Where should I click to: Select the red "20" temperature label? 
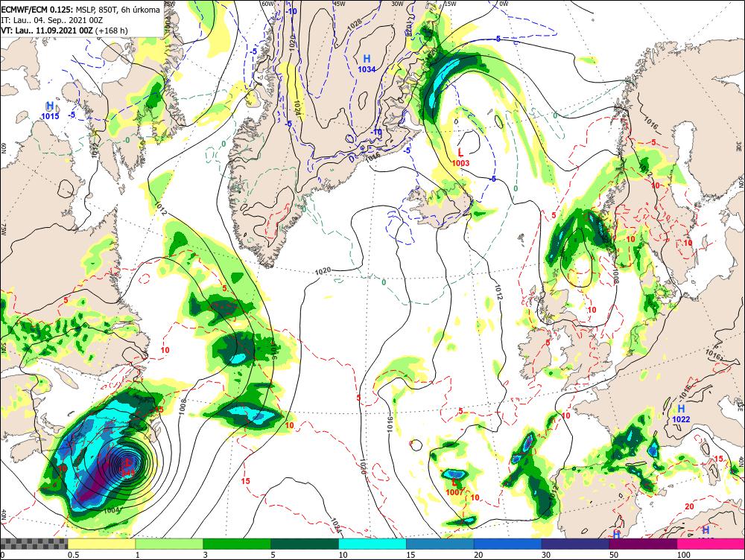point(689,507)
